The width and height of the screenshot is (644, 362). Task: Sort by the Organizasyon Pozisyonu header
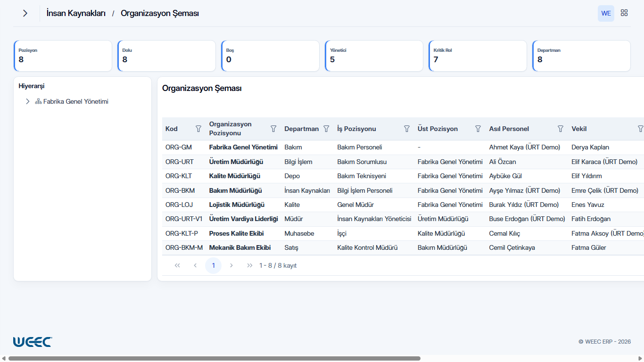(x=231, y=129)
